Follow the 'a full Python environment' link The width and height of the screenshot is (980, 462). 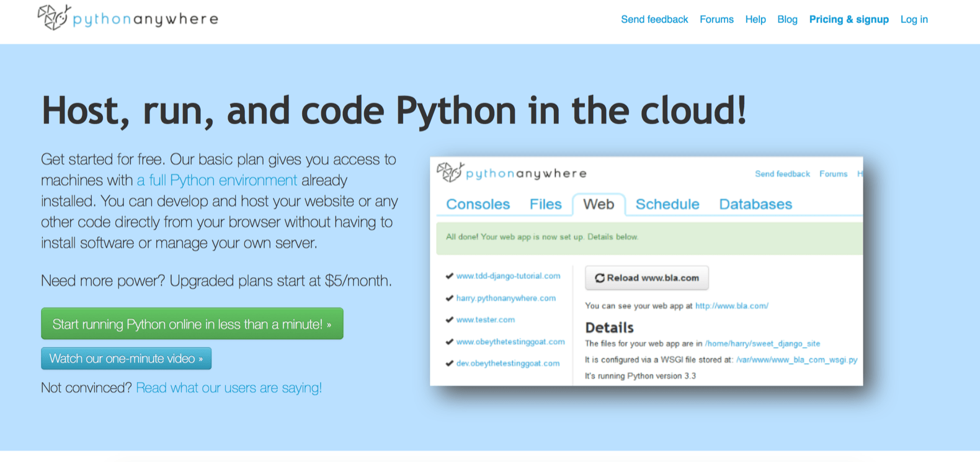click(217, 180)
